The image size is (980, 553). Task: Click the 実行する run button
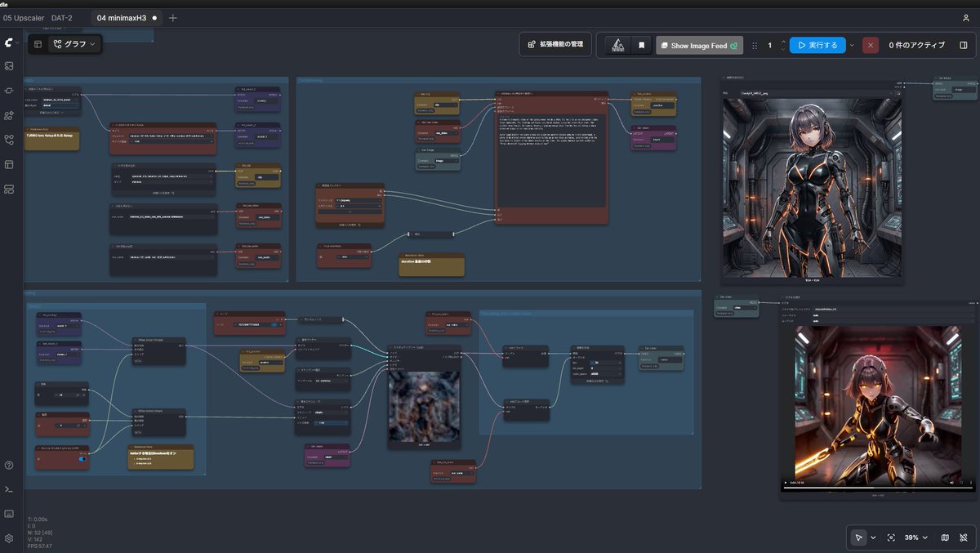(x=817, y=45)
